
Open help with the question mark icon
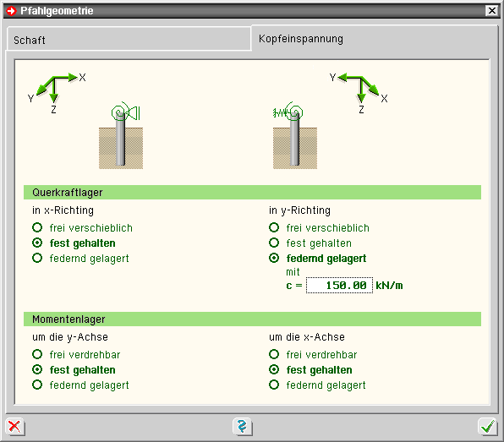click(x=243, y=427)
